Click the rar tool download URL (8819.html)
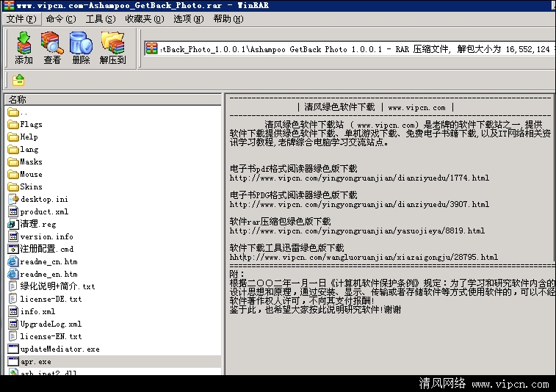556x392 pixels. tap(357, 231)
